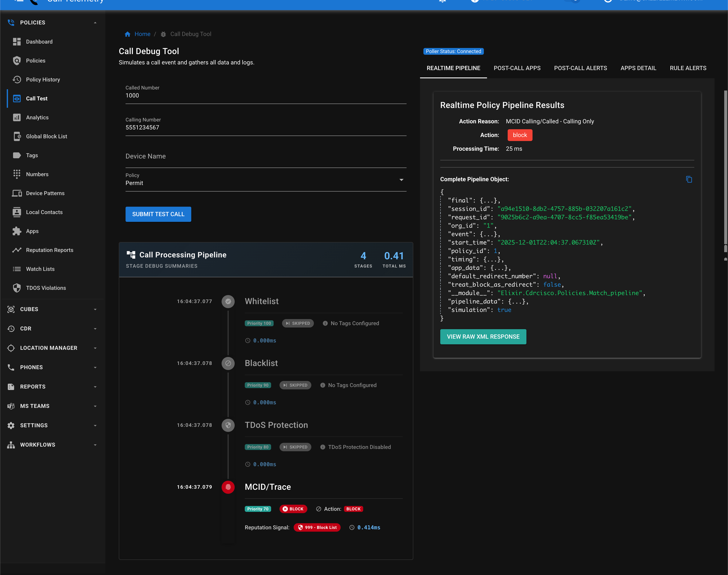Click the Poller Status: Connected badge
The height and width of the screenshot is (575, 728).
(454, 51)
